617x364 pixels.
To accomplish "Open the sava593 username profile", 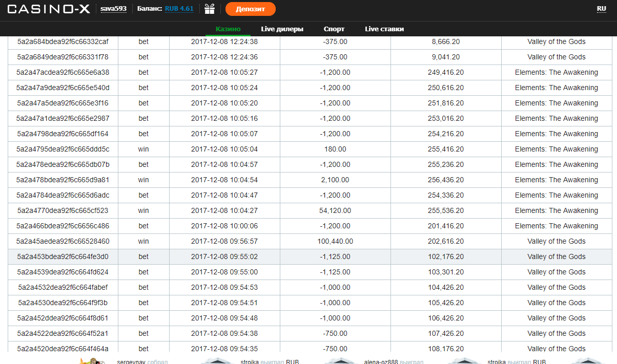I will click(113, 9).
